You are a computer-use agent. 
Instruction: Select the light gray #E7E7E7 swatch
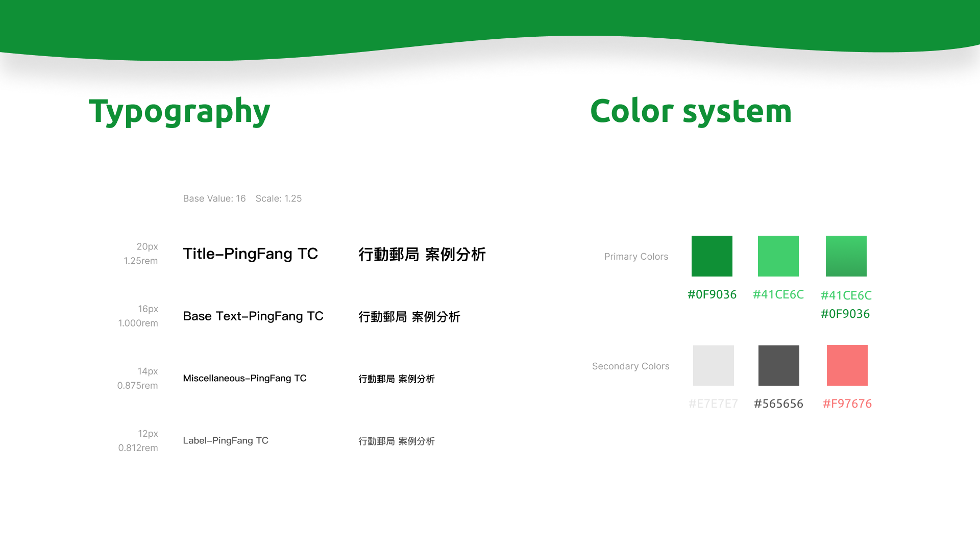coord(713,365)
